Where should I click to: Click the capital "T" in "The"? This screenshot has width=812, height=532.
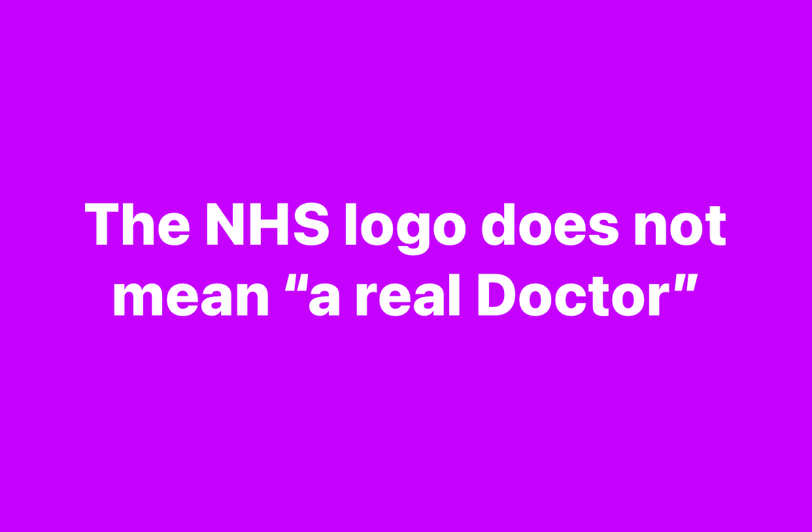click(103, 224)
